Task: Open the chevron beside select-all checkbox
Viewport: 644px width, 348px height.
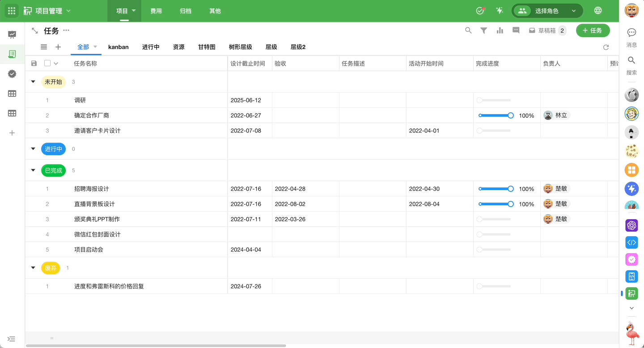Action: coord(56,64)
